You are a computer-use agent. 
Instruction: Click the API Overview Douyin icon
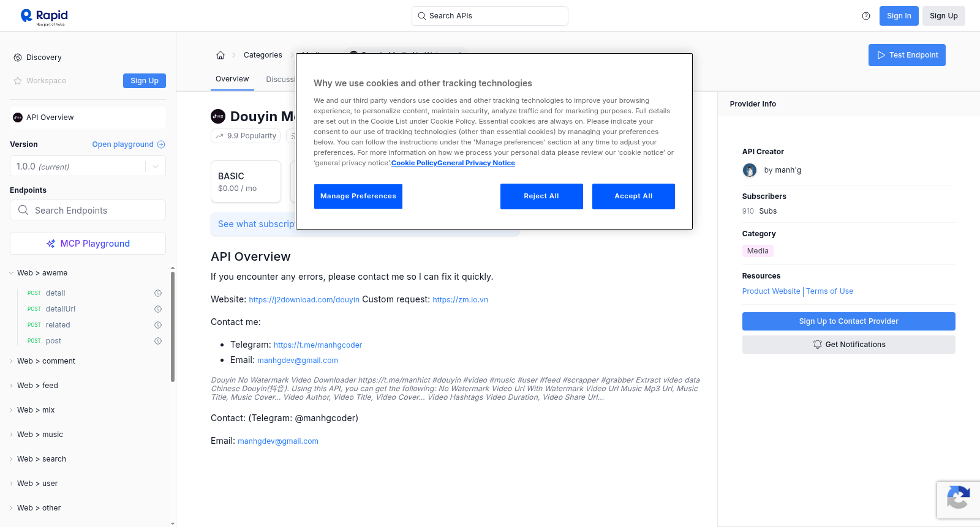point(18,118)
